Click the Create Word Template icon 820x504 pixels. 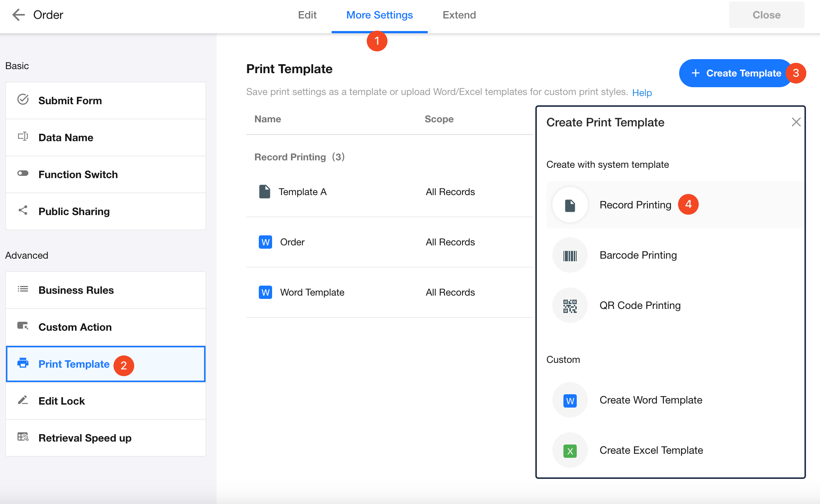(x=570, y=400)
